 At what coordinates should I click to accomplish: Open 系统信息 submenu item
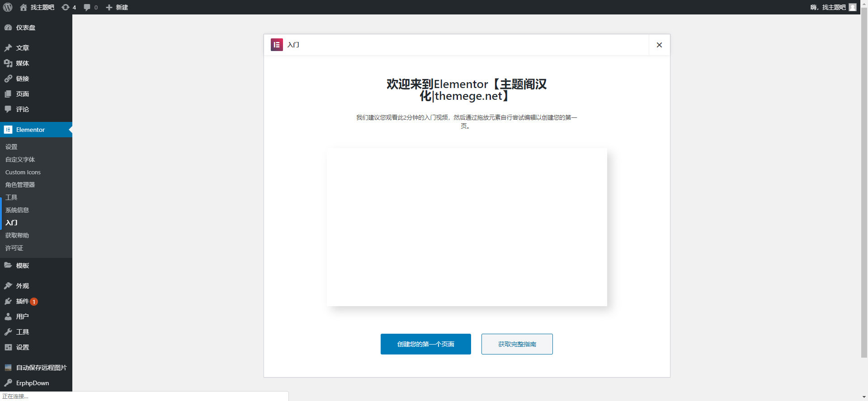(x=17, y=210)
